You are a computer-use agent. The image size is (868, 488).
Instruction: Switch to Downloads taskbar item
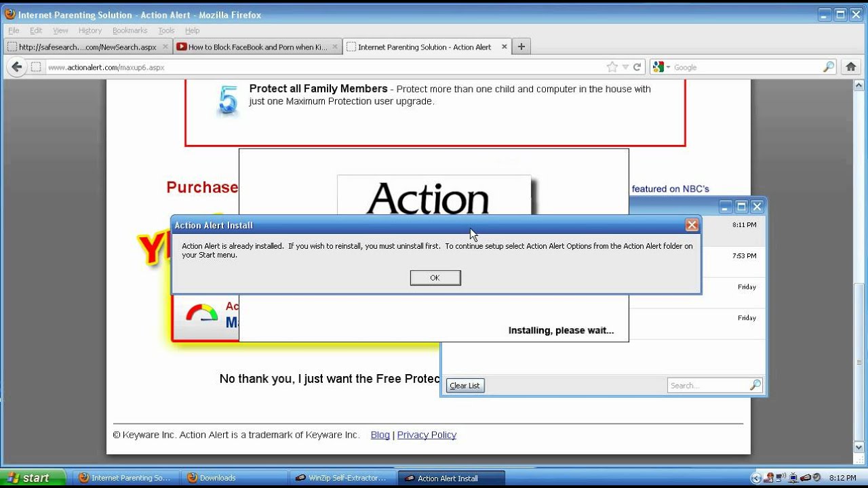235,478
